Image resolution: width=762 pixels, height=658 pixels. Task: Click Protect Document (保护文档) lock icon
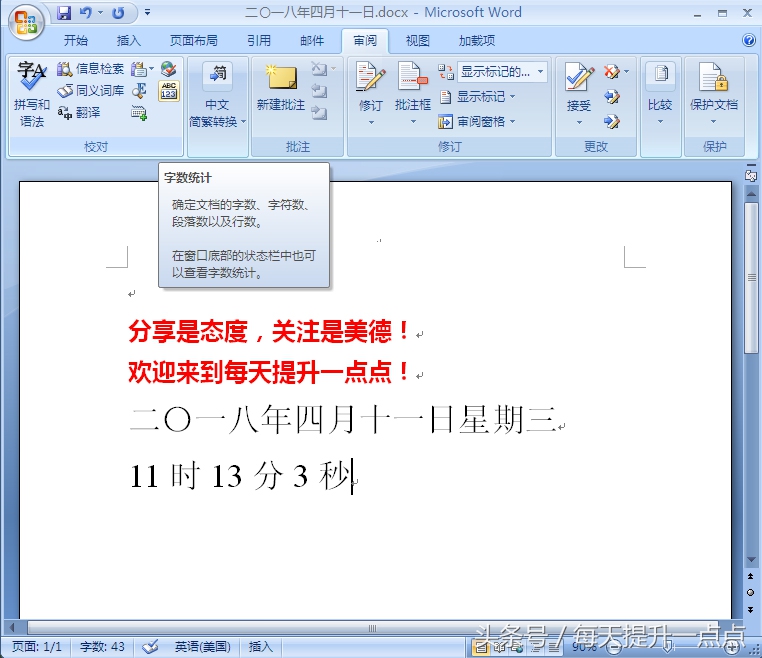pyautogui.click(x=713, y=77)
